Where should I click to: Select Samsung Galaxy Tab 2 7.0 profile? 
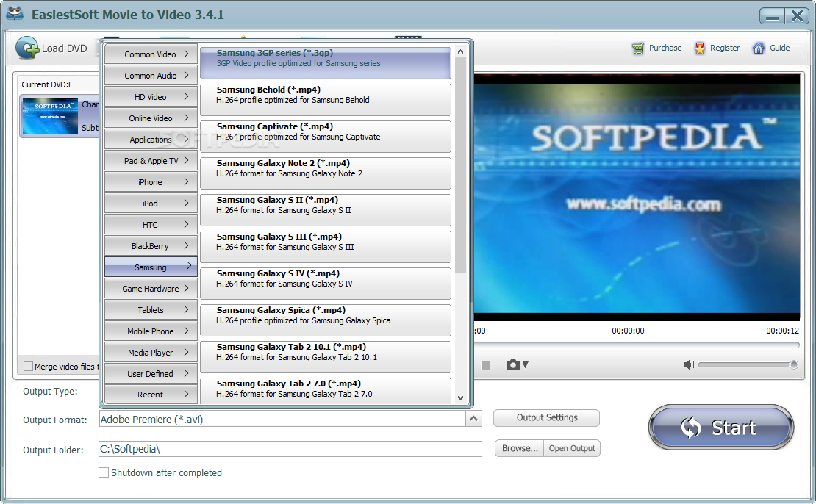(x=326, y=391)
